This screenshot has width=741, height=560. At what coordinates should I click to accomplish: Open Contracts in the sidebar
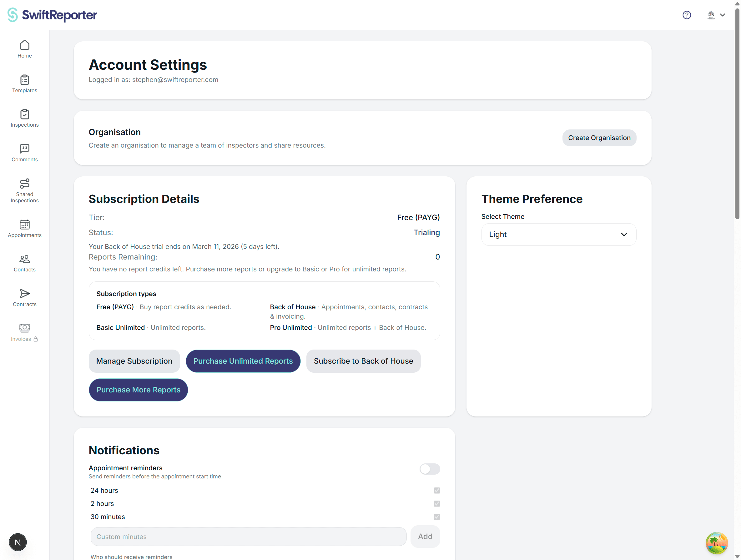click(x=25, y=298)
